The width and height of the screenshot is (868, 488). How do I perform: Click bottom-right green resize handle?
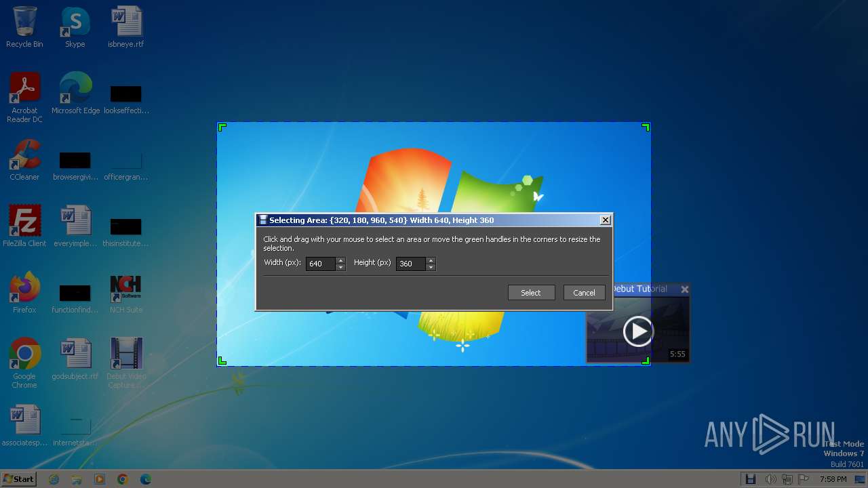point(646,361)
